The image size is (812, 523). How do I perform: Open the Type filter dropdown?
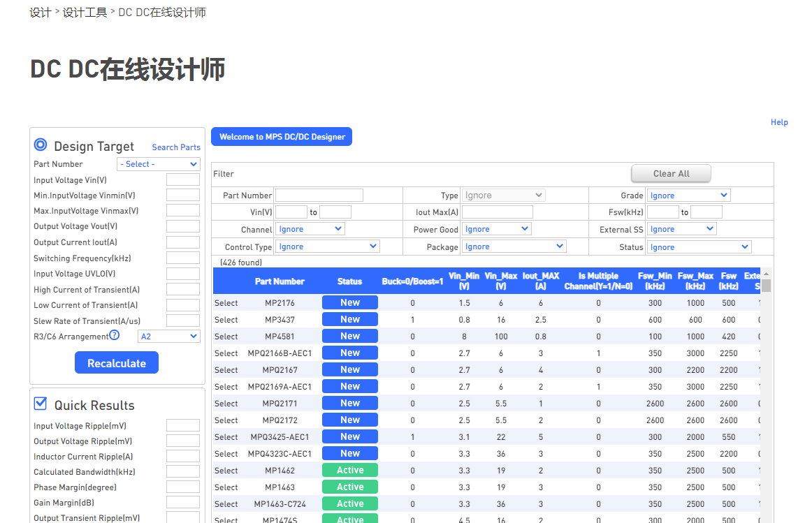[503, 195]
